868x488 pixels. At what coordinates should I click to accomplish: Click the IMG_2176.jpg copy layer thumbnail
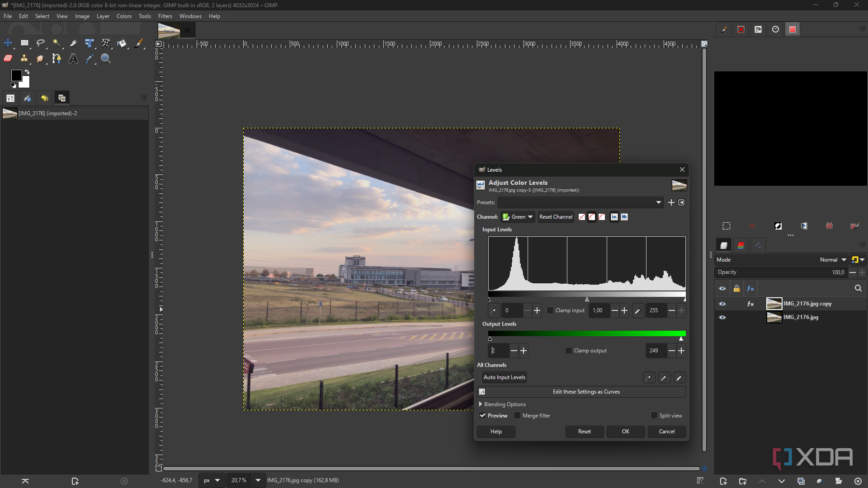pos(774,303)
